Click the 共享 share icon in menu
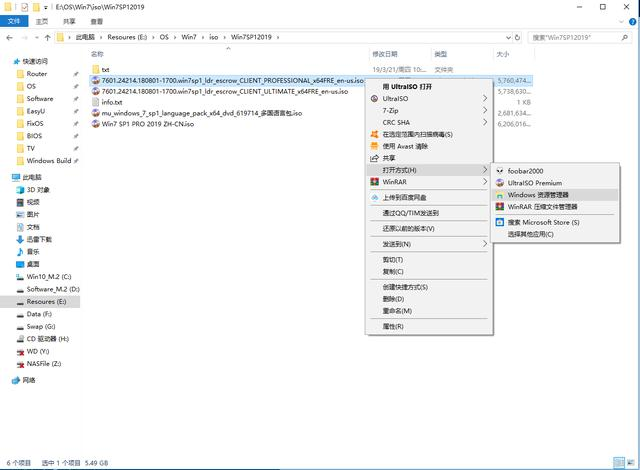The height and width of the screenshot is (470, 640). tap(374, 158)
